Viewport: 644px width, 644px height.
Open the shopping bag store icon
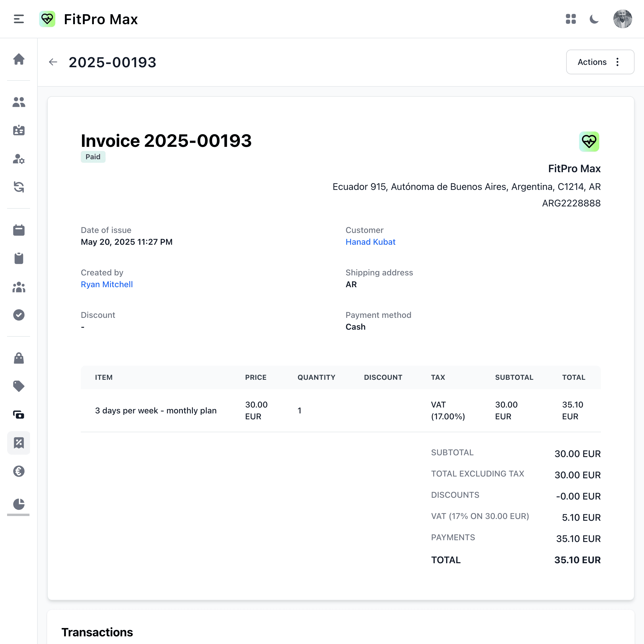coord(19,358)
